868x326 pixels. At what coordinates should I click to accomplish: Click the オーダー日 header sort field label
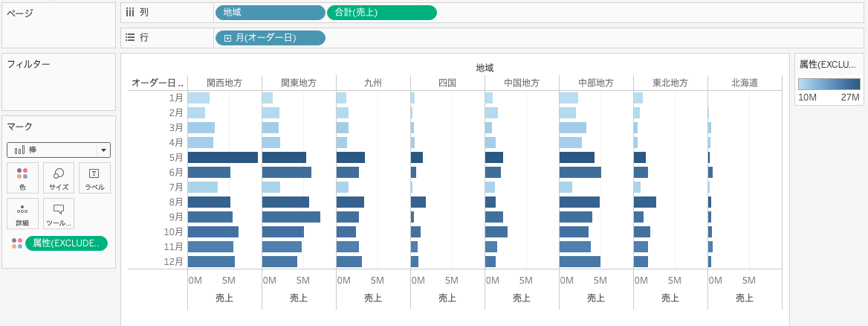157,83
